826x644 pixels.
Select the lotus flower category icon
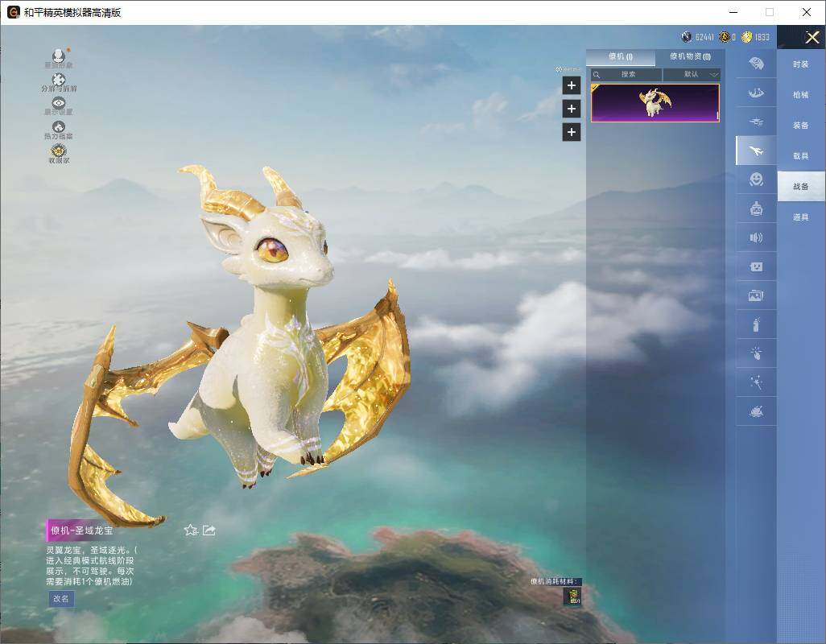pos(757,411)
